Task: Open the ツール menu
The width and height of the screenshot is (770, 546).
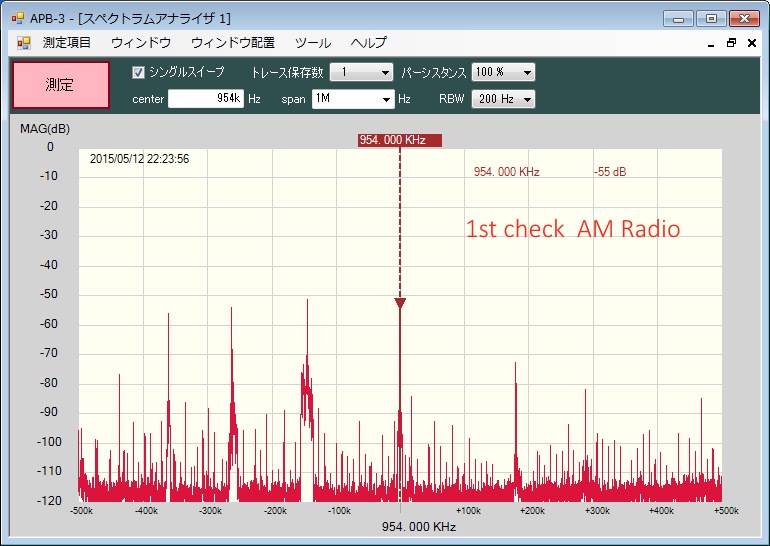Action: click(x=313, y=43)
